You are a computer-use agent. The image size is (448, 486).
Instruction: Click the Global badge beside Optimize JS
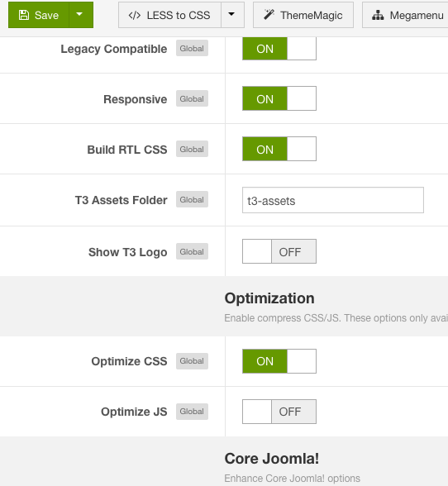pos(192,412)
